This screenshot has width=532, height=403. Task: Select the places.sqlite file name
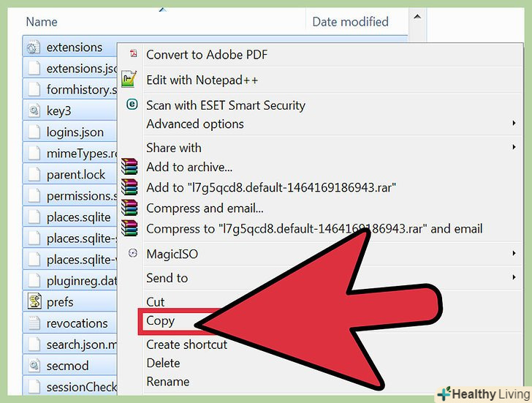[79, 217]
